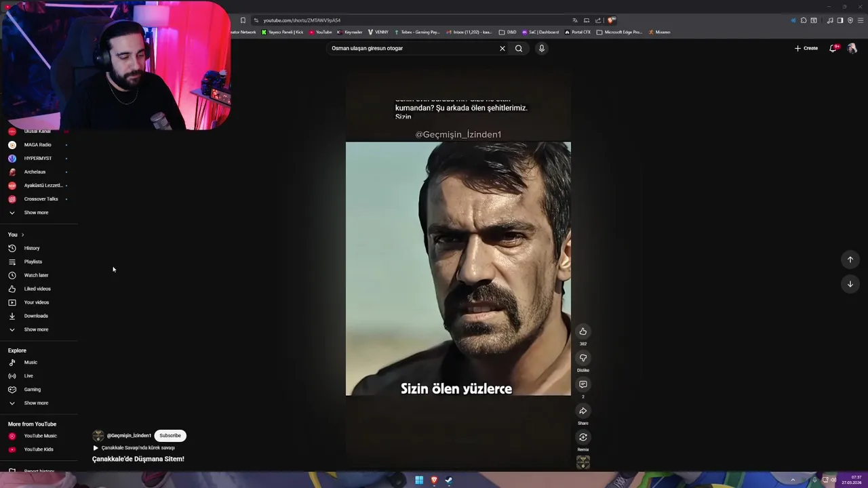Click the search field with Osman text
Viewport: 868px width, 488px height.
pos(412,48)
